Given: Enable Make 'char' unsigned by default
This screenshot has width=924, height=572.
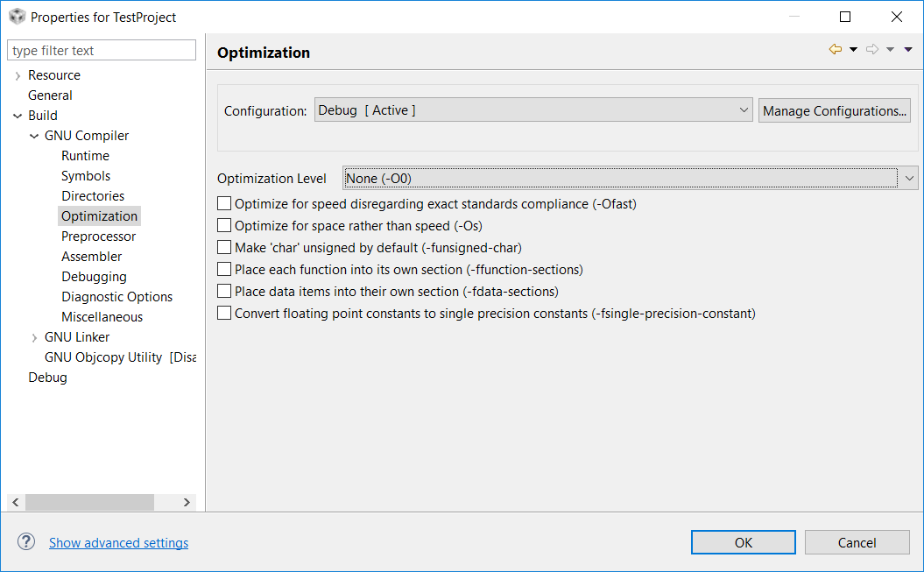Looking at the screenshot, I should (224, 247).
